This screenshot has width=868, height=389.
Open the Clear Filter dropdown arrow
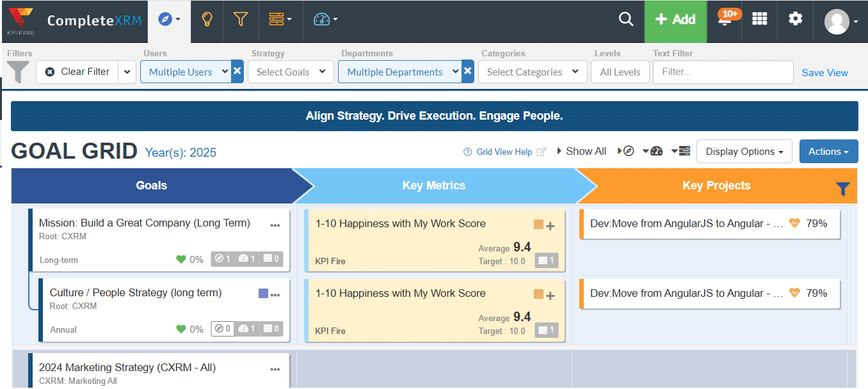click(x=127, y=72)
